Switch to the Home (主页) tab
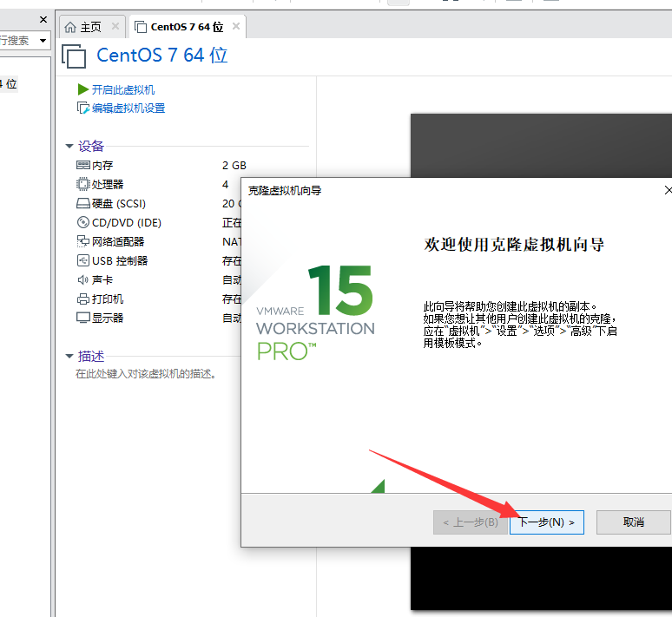Viewport: 672px width, 617px height. 92,27
